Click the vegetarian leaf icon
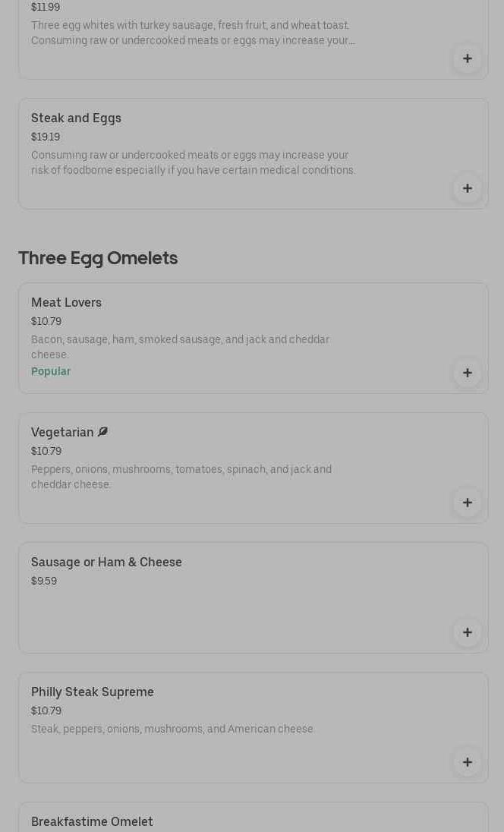The height and width of the screenshot is (832, 504). point(103,432)
